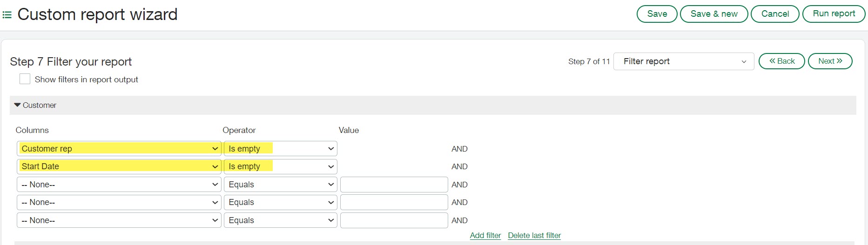The image size is (868, 245).
Task: Change the Start Date operator Is empty
Action: tap(280, 166)
